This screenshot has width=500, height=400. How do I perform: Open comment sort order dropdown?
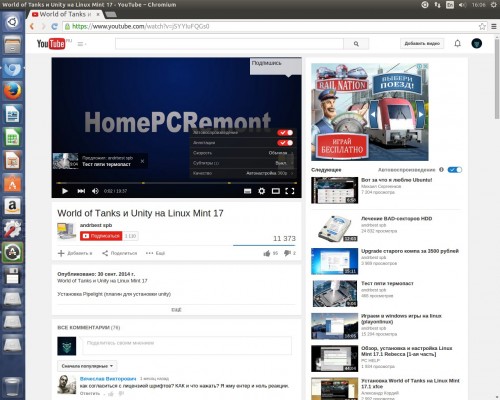click(87, 366)
